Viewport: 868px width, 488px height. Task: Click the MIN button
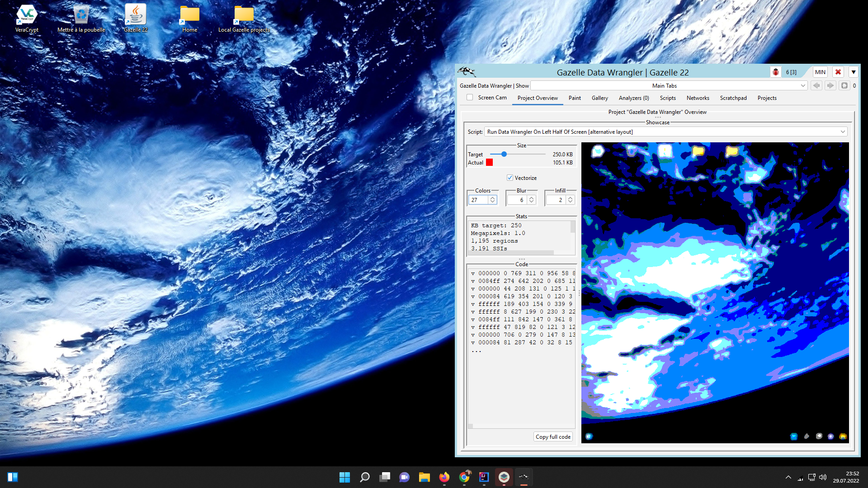tap(820, 72)
